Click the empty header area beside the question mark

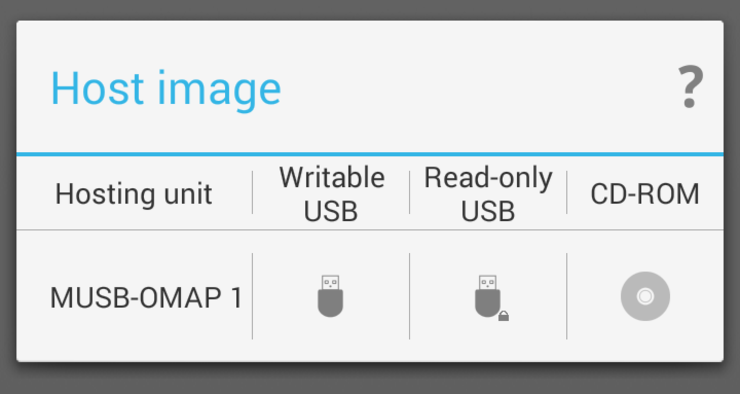[477, 88]
